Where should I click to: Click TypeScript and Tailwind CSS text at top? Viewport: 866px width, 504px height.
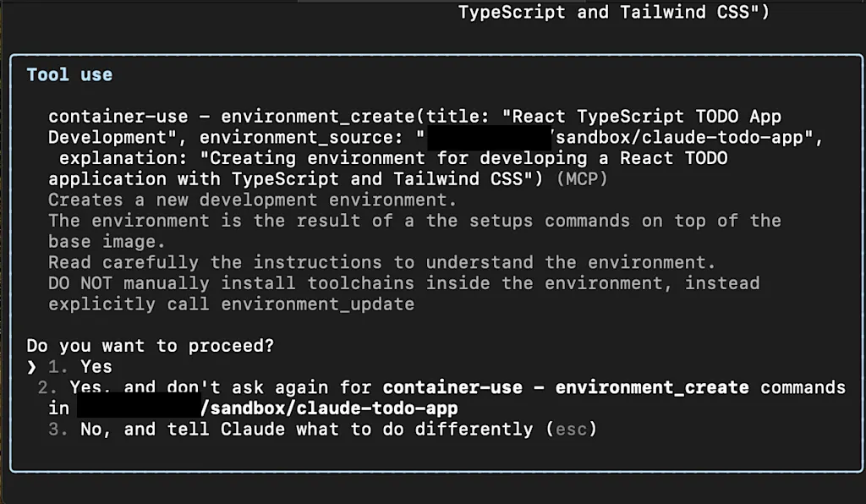click(614, 12)
